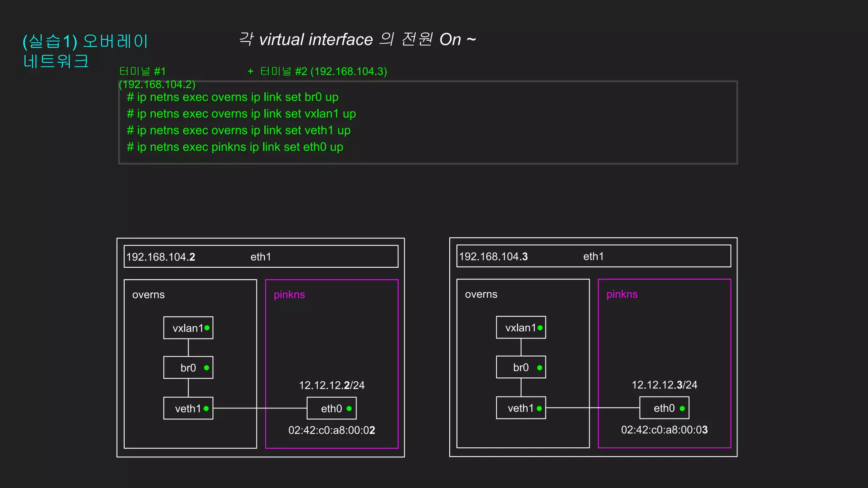The width and height of the screenshot is (868, 488).
Task: Click the MAC address '02:42:c0:a8:00:02'
Action: tap(332, 430)
